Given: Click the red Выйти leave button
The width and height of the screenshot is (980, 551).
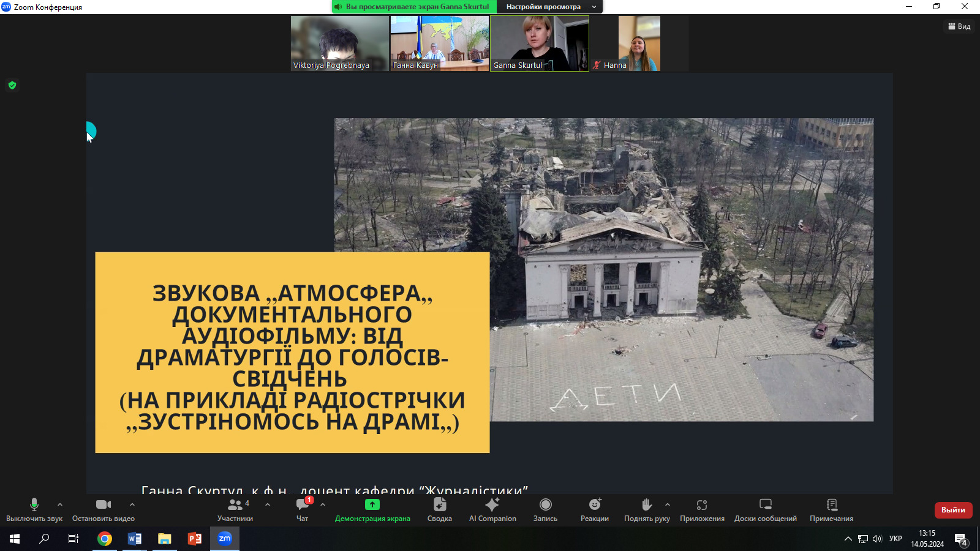Looking at the screenshot, I should pos(953,510).
